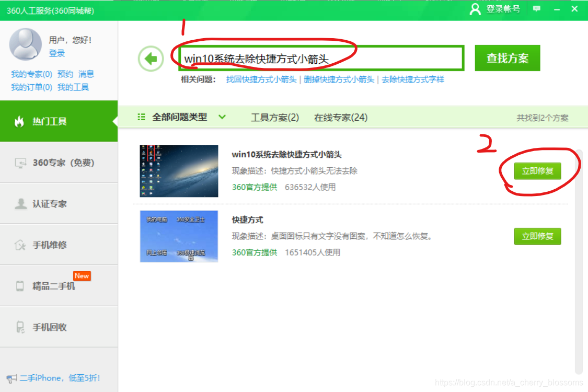
Task: Click the 登录帐号 text in title bar
Action: 503,9
